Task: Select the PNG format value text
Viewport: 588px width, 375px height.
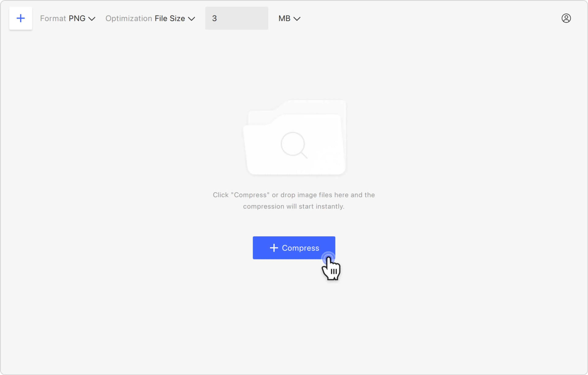Action: [77, 19]
